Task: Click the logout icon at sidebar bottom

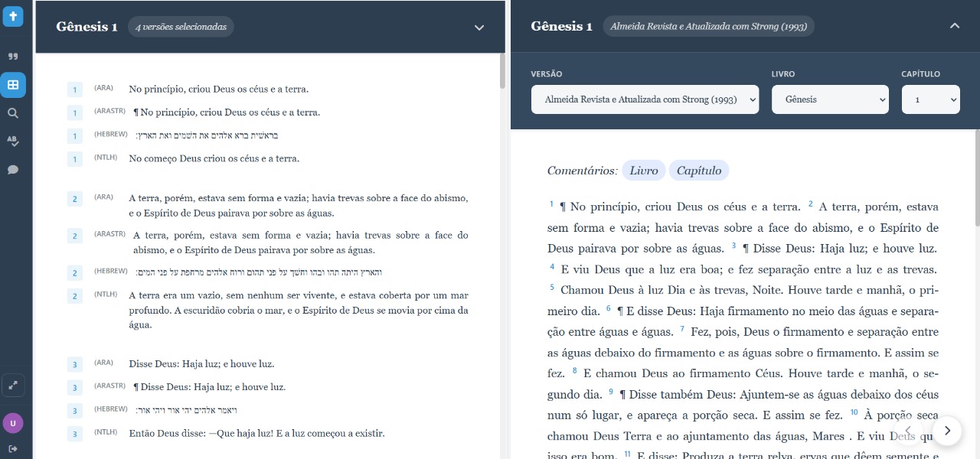Action: tap(13, 448)
